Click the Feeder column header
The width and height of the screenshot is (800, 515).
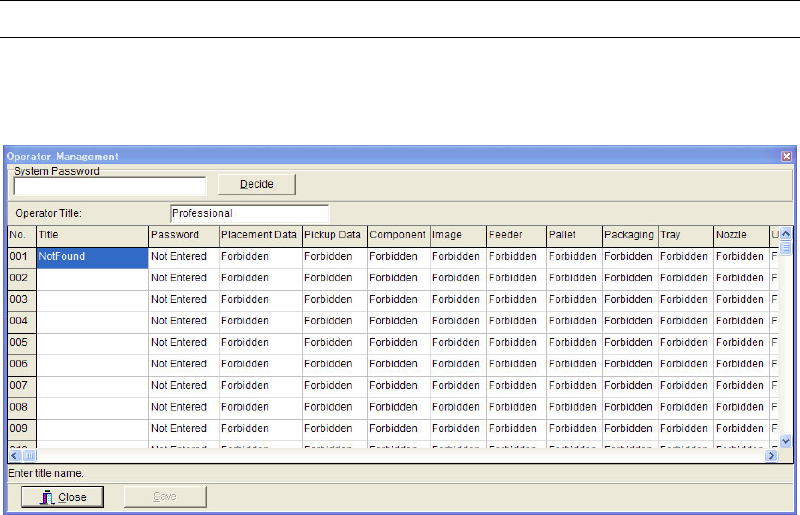pyautogui.click(x=516, y=235)
